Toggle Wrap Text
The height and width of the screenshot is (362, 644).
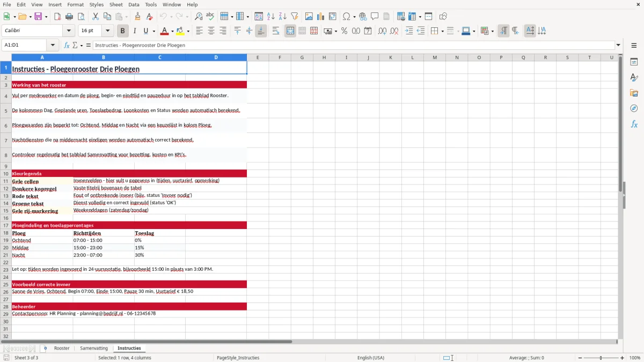(x=276, y=31)
